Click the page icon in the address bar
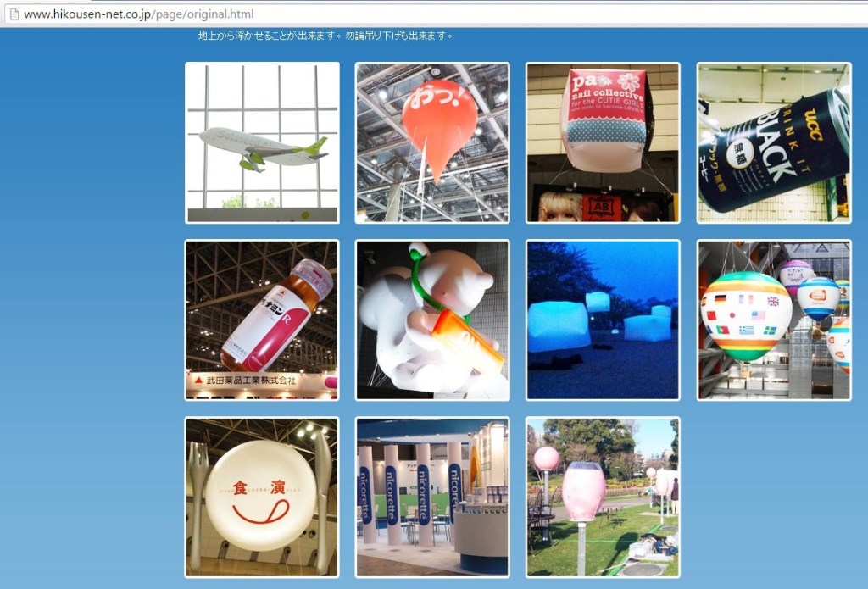Image resolution: width=868 pixels, height=589 pixels. tap(13, 14)
